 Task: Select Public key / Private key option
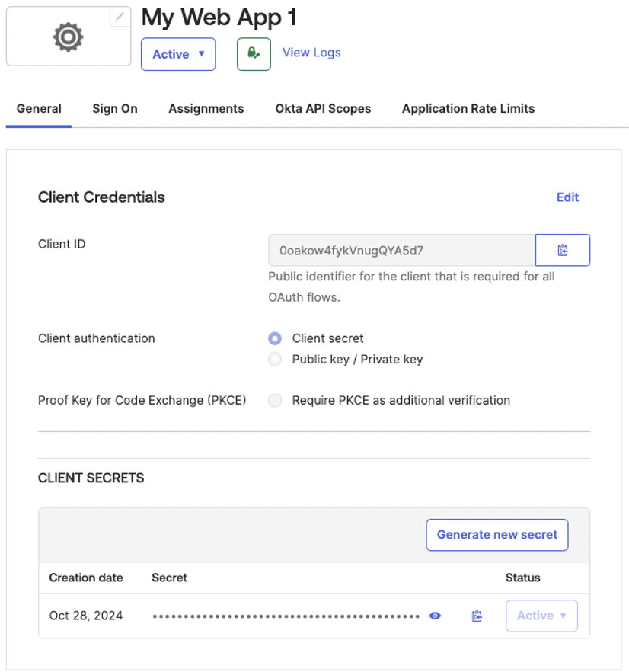click(275, 359)
